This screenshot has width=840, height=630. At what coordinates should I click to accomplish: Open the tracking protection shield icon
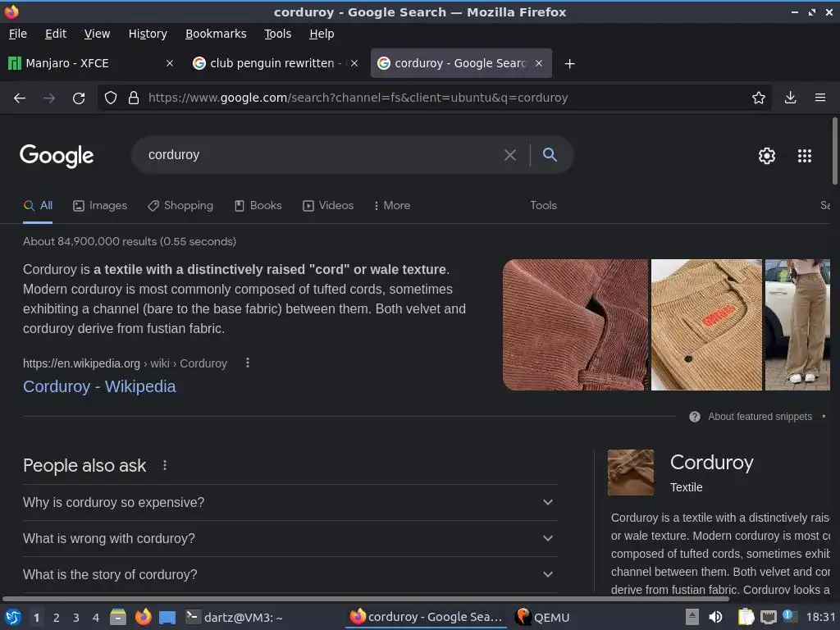tap(111, 98)
